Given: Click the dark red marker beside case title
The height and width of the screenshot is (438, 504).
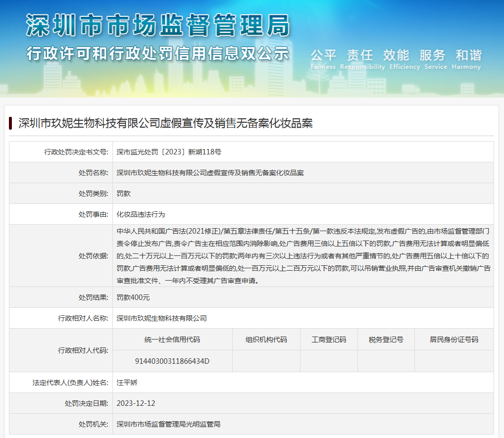Looking at the screenshot, I should (10, 123).
